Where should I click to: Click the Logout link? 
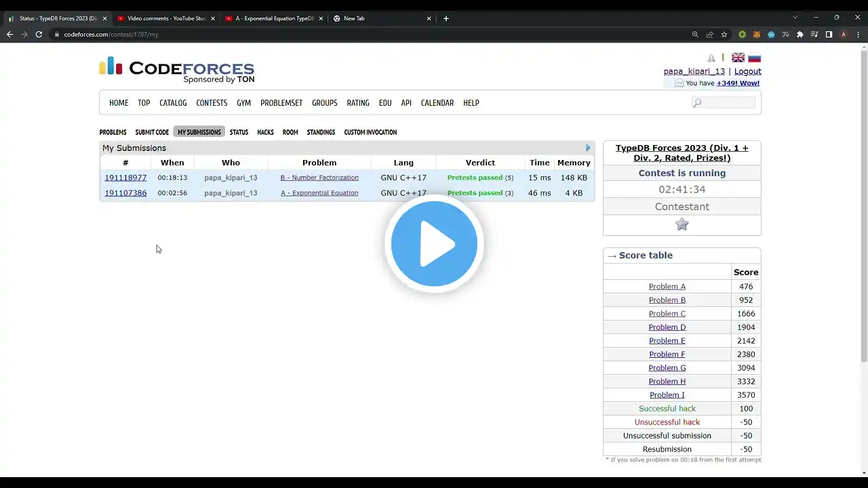click(747, 71)
